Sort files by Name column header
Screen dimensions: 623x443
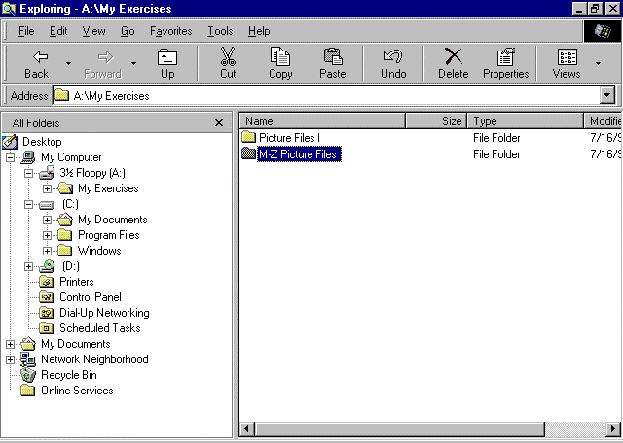pyautogui.click(x=320, y=121)
